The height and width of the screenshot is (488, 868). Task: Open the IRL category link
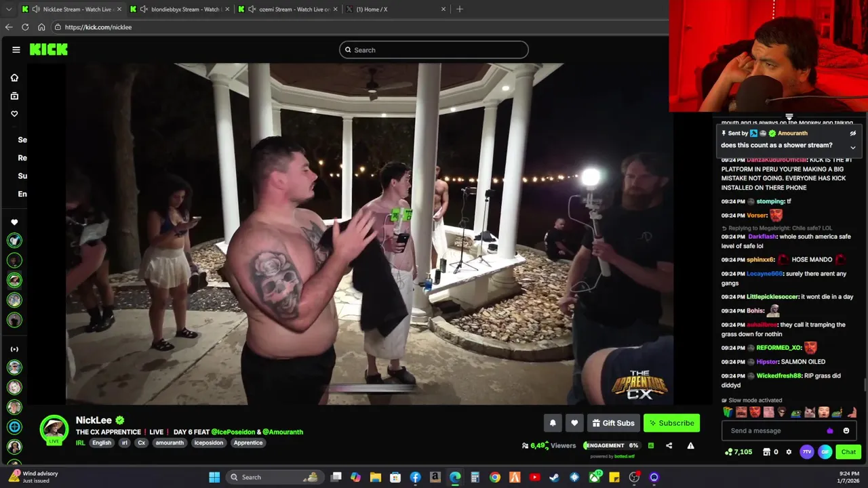pyautogui.click(x=81, y=443)
